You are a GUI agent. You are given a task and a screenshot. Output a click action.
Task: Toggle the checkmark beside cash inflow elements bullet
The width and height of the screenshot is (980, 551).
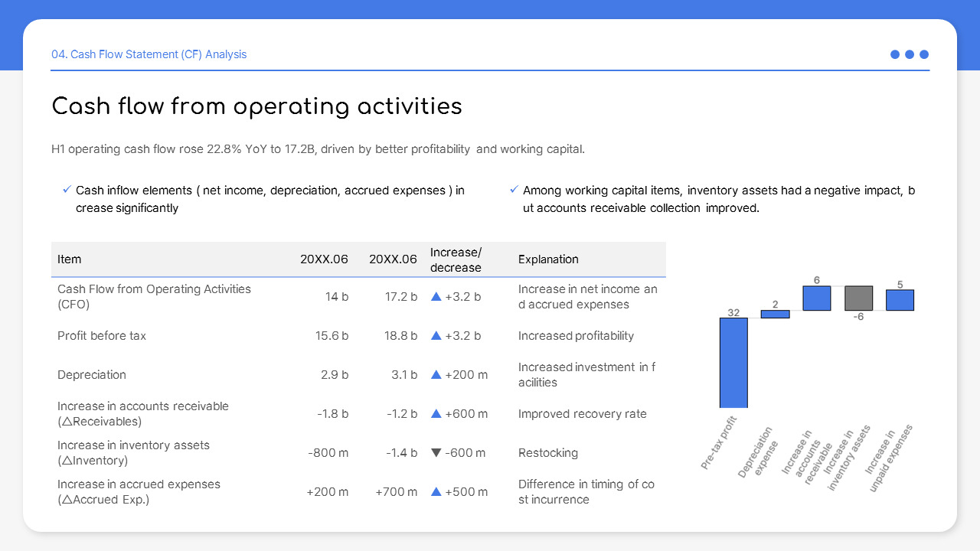67,189
